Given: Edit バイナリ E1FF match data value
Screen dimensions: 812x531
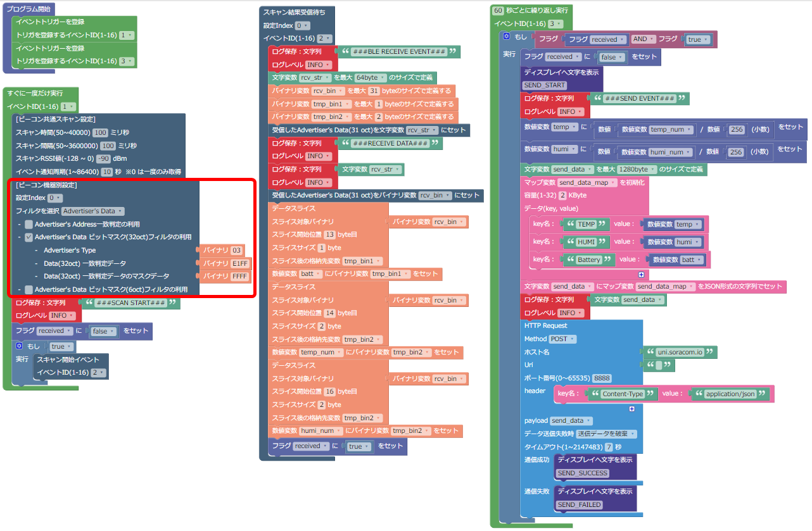Looking at the screenshot, I should tap(240, 263).
